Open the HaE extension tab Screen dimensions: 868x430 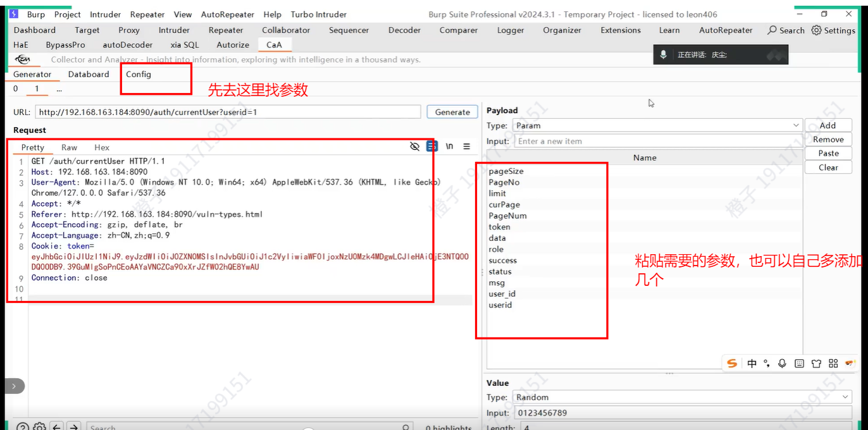[21, 45]
